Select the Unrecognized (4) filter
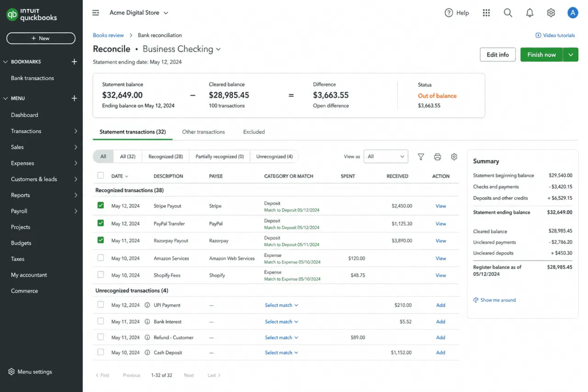The width and height of the screenshot is (588, 392). [274, 157]
